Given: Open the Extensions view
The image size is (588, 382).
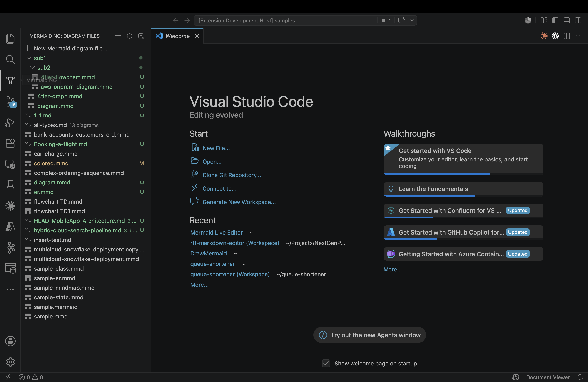Looking at the screenshot, I should pos(10,143).
